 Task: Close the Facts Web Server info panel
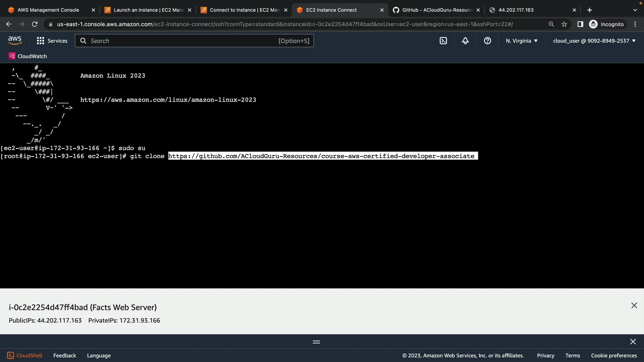coord(634,305)
